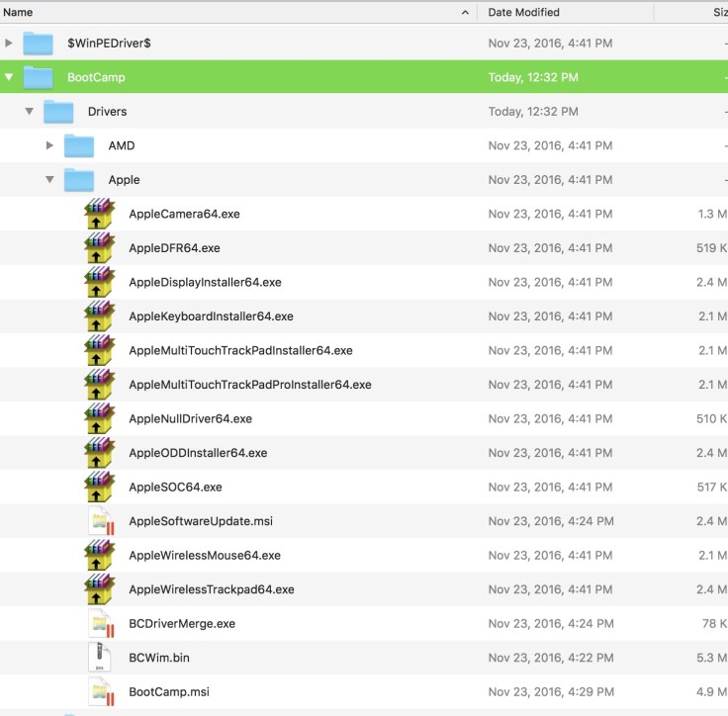Click the BCWim.bin file icon
This screenshot has width=728, height=716.
click(100, 658)
